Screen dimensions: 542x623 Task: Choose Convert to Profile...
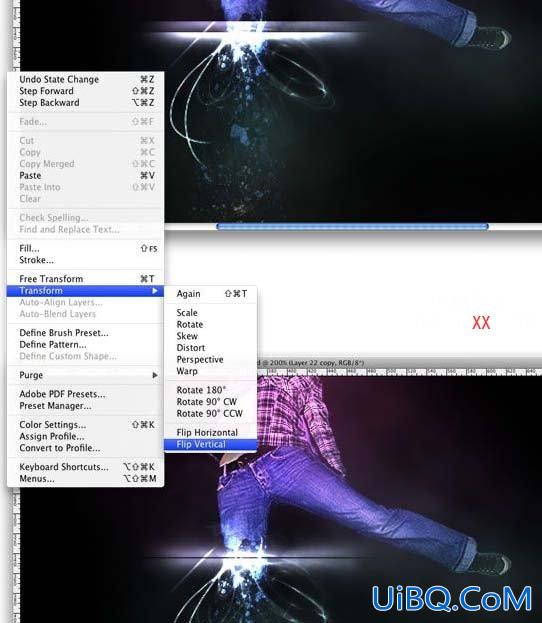pos(85,448)
